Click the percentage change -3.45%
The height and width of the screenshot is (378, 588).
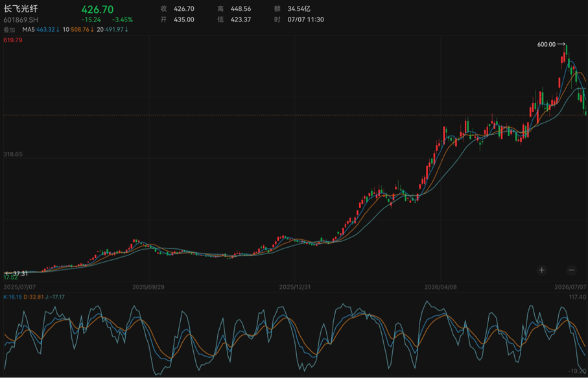(123, 20)
